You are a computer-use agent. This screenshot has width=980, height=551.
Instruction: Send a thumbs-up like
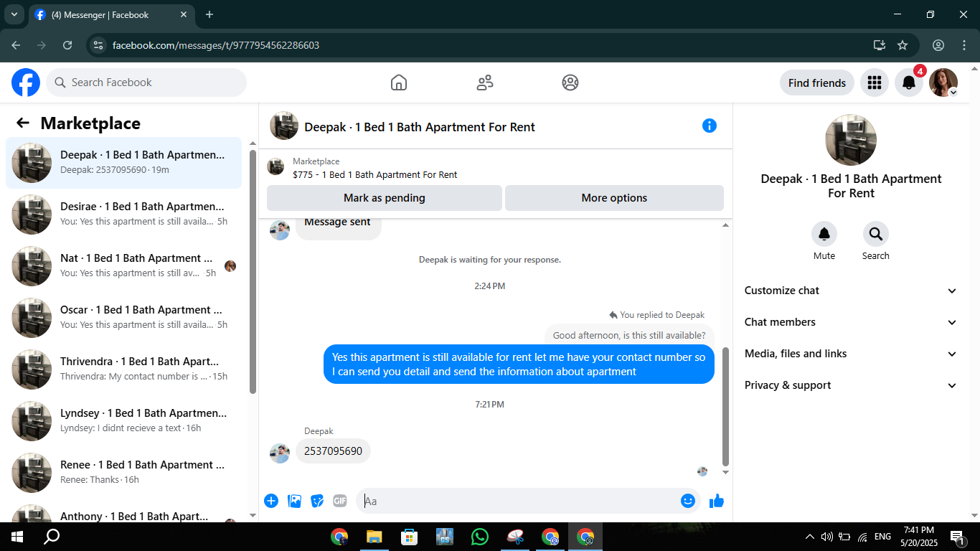pos(717,501)
